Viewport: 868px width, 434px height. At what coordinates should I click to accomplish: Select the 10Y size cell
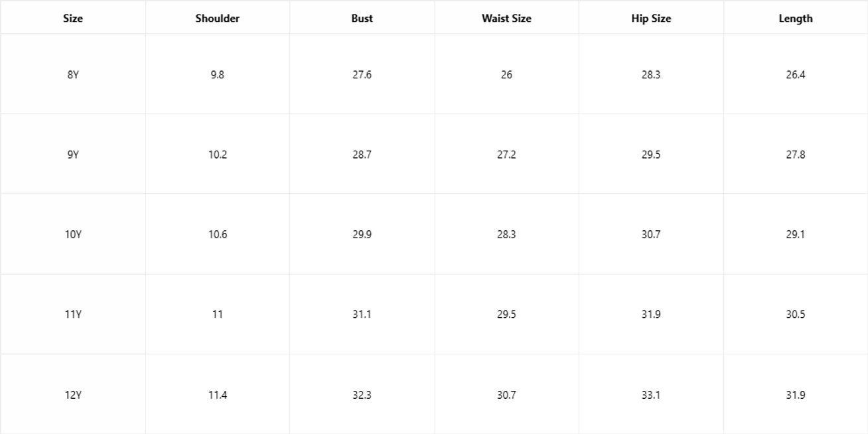73,234
